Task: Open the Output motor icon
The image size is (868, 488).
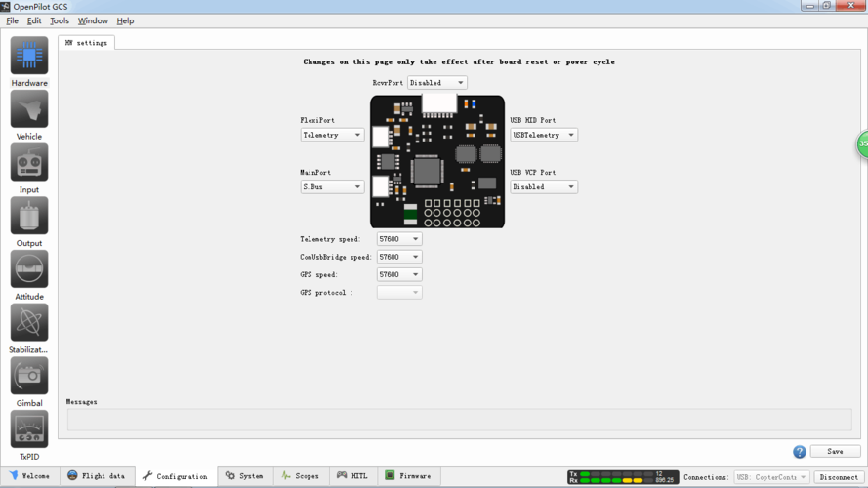Action: (x=28, y=216)
